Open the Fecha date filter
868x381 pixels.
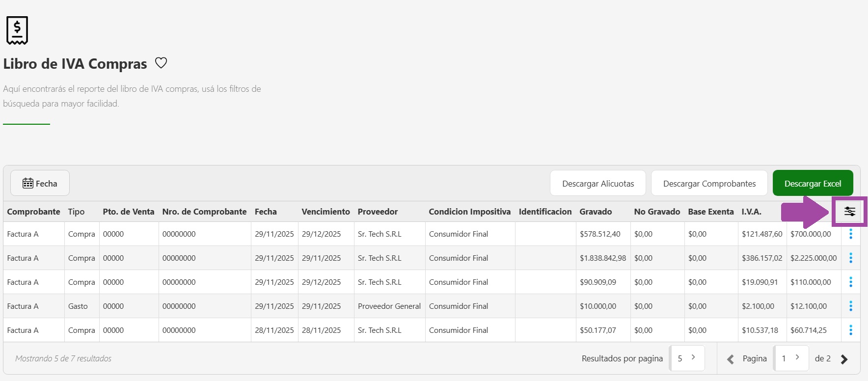coord(40,184)
